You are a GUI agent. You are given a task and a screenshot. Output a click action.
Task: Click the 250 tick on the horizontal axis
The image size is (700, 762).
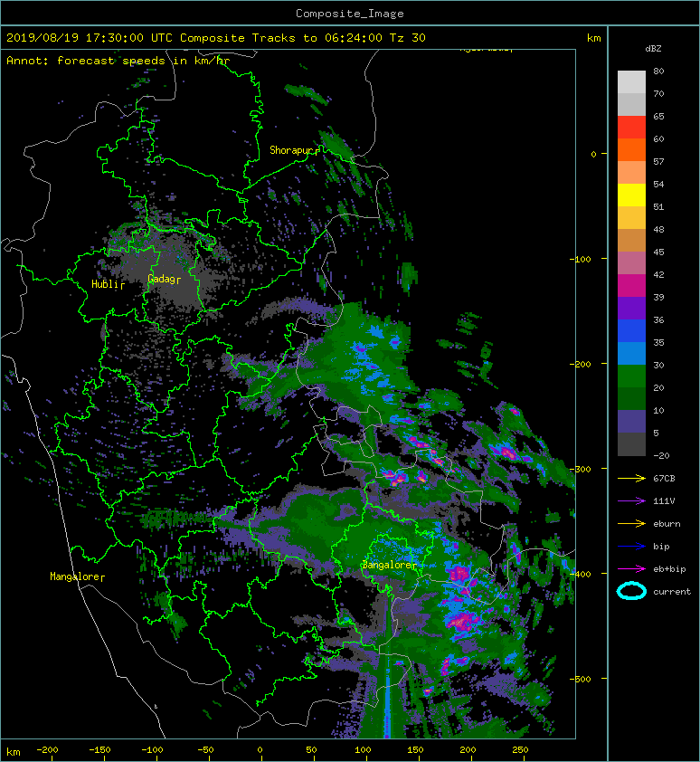pos(520,750)
